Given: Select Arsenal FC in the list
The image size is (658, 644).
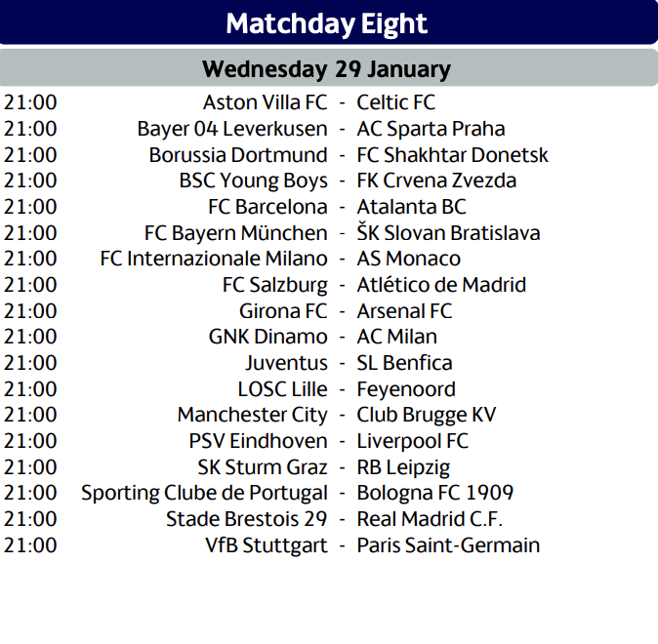Looking at the screenshot, I should (404, 311).
